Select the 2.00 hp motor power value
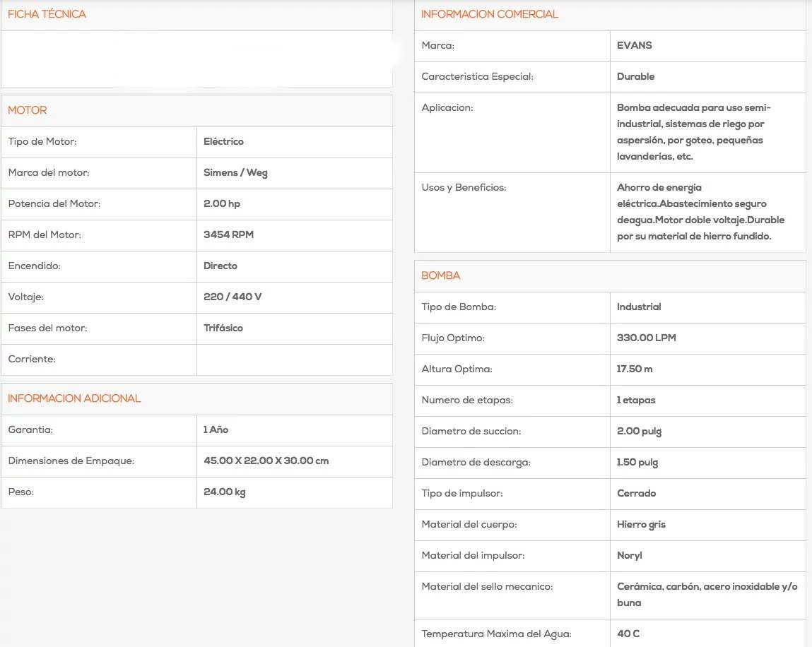 tap(222, 203)
